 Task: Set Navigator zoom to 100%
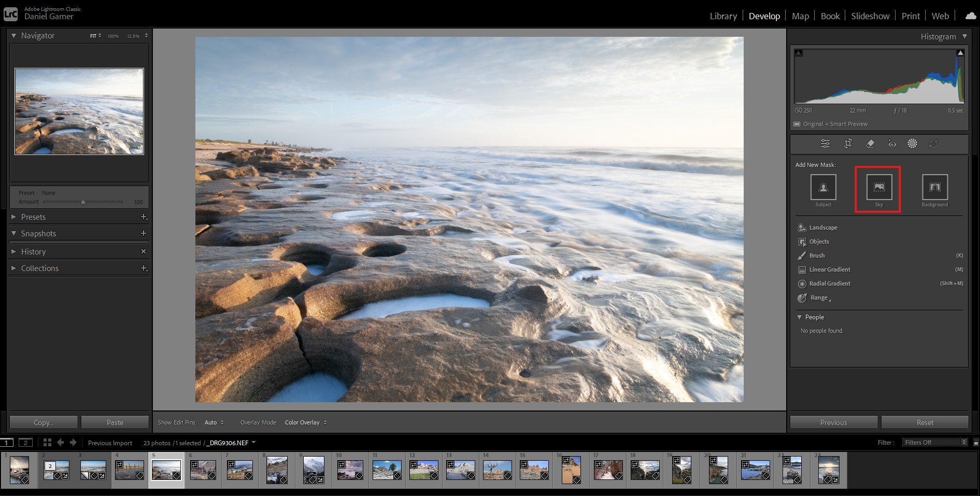(113, 36)
